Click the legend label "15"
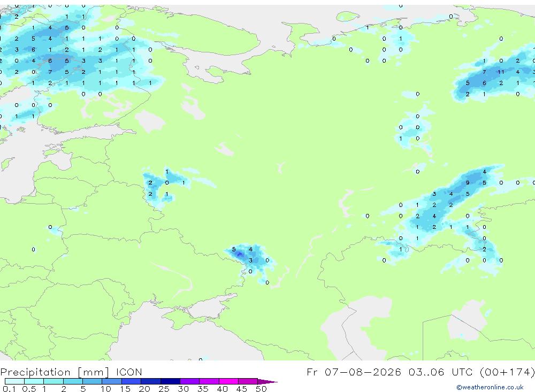535x392 pixels. [x=125, y=389]
